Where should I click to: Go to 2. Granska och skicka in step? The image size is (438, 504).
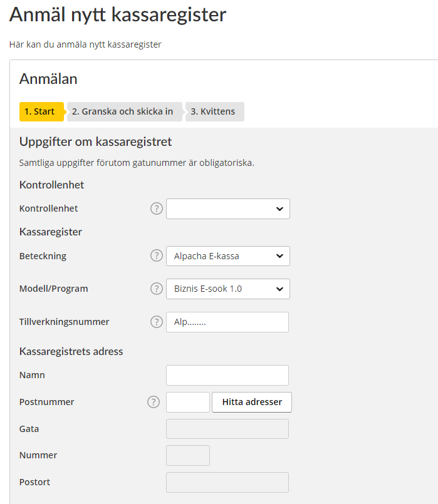tap(125, 111)
